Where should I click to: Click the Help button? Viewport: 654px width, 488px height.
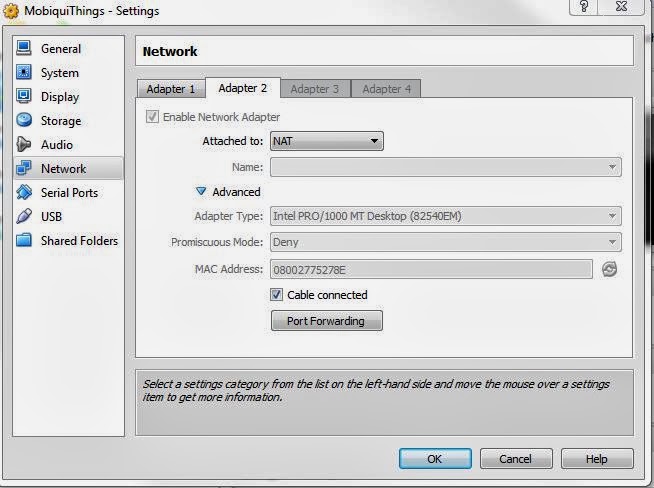coord(597,459)
